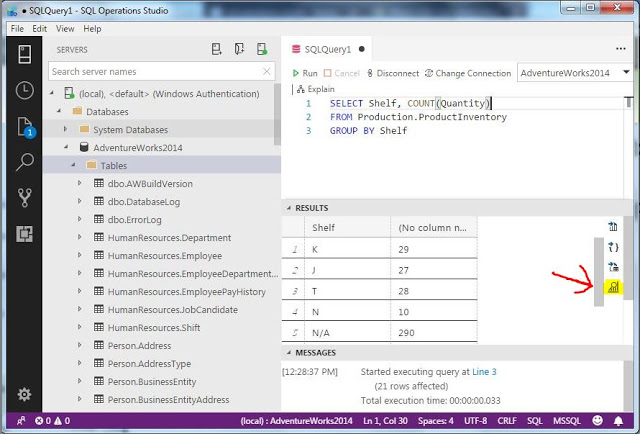The image size is (640, 434).
Task: Open the Help menu
Action: pyautogui.click(x=92, y=29)
